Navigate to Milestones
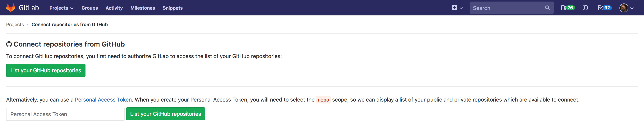Viewport: 644px width, 140px height. coord(143,8)
